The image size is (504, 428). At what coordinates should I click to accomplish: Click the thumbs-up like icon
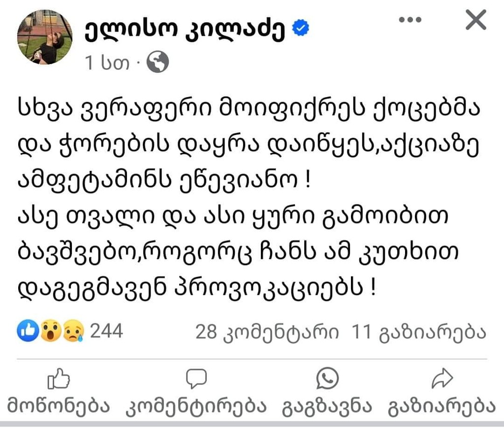tap(58, 379)
